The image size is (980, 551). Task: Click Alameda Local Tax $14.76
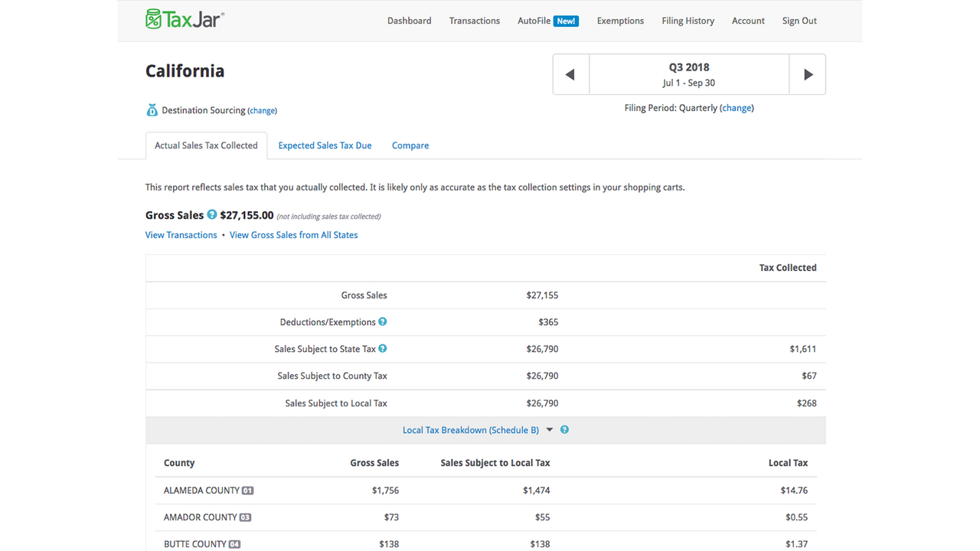[x=794, y=491]
